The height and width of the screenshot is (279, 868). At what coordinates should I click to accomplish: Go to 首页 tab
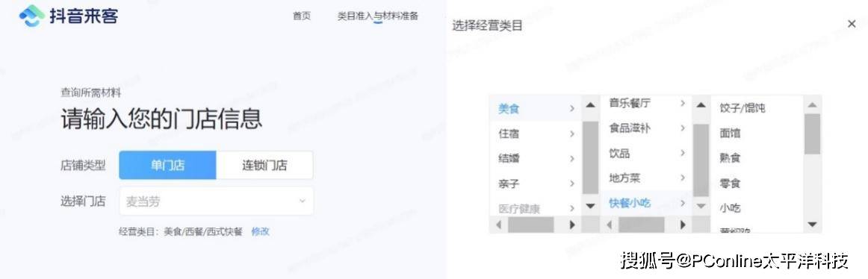[302, 16]
